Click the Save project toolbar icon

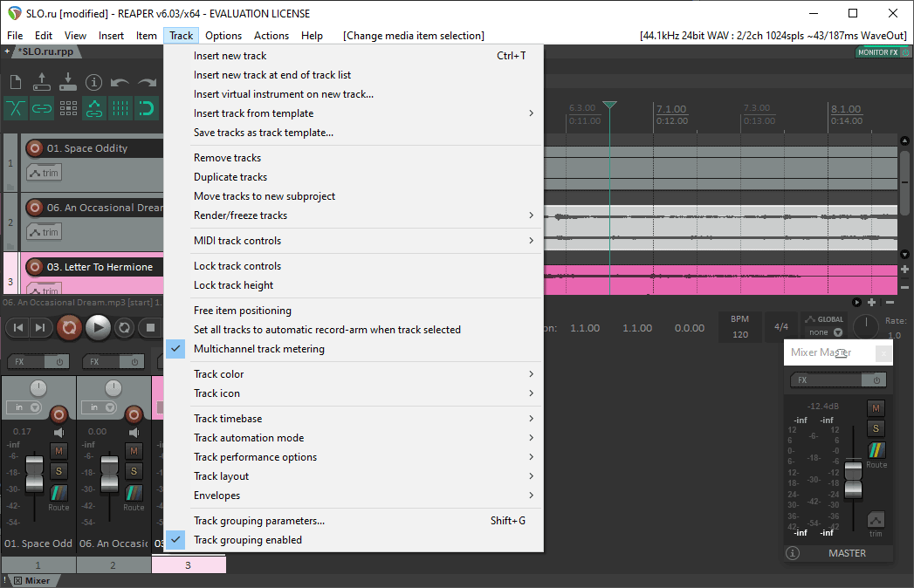[x=67, y=82]
